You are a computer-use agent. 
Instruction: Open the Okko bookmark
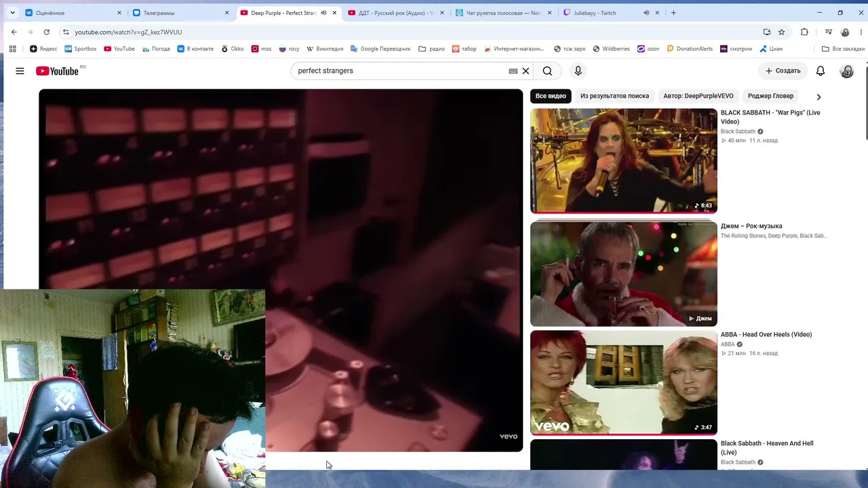[233, 49]
